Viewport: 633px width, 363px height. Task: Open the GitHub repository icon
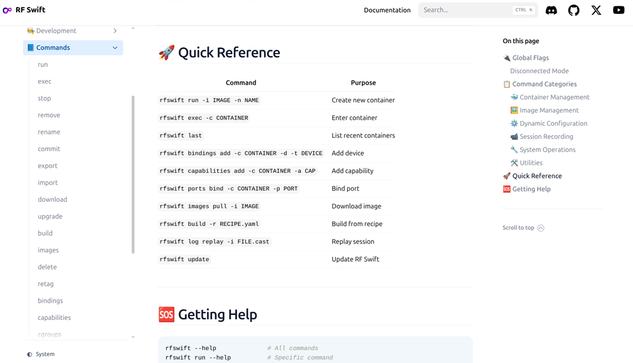(x=574, y=10)
